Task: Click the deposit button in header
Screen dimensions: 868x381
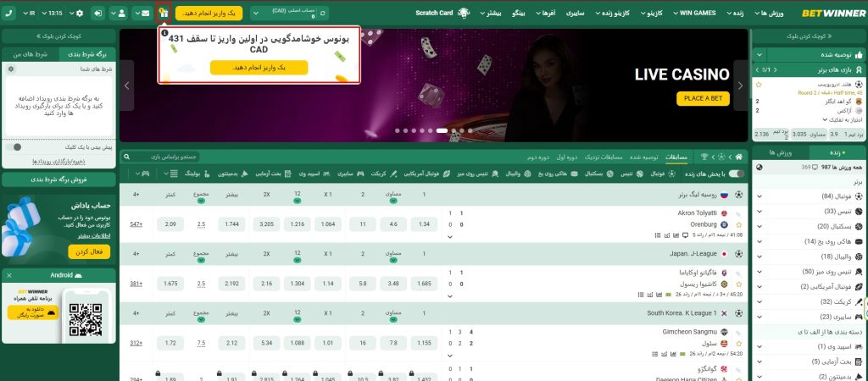Action: point(209,13)
